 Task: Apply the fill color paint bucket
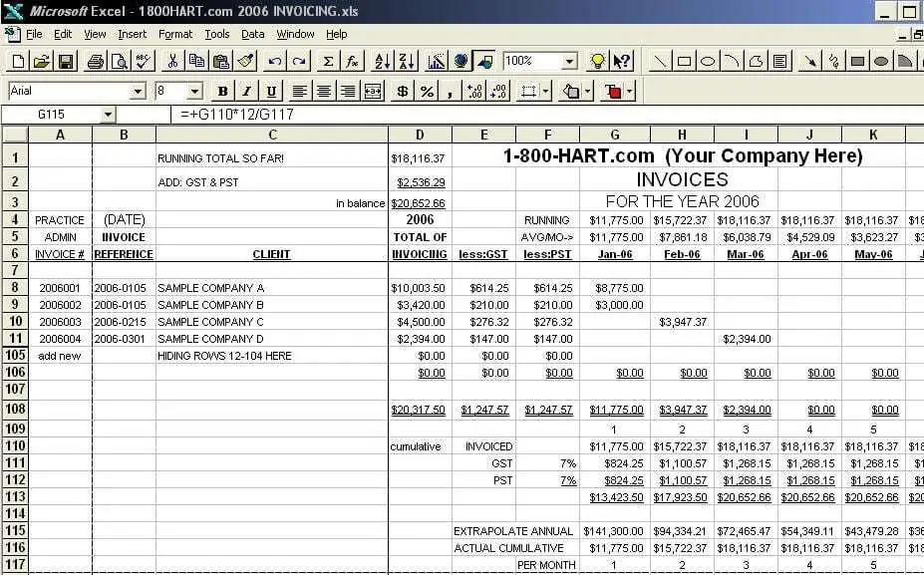click(571, 92)
